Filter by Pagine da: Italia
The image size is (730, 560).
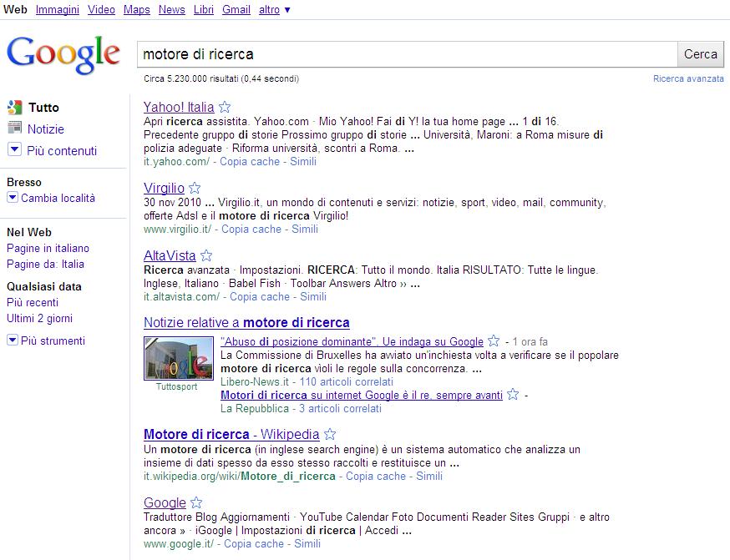(x=45, y=264)
